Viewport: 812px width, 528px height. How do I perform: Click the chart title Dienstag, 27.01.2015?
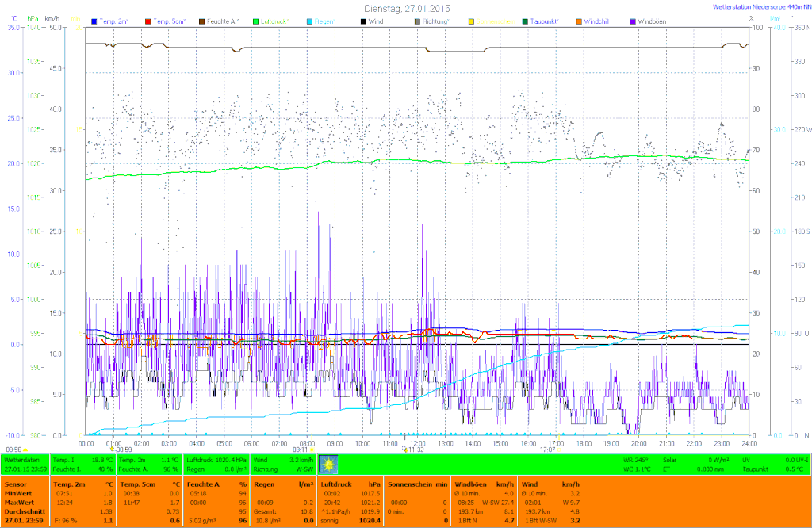(407, 7)
